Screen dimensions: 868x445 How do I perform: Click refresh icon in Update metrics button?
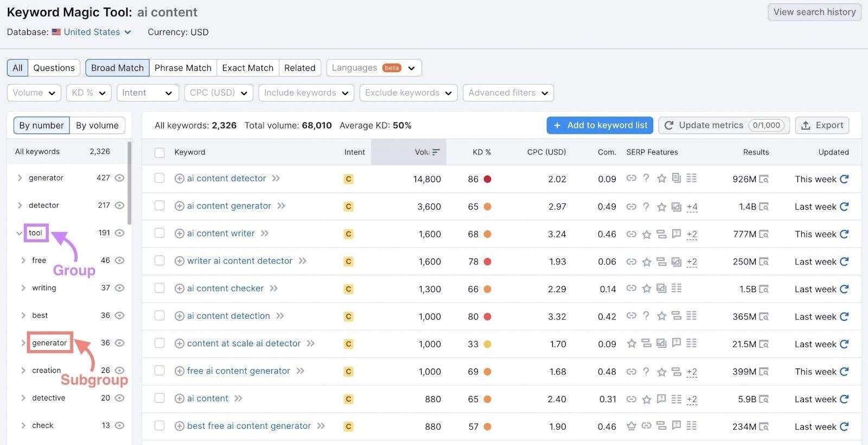(669, 125)
